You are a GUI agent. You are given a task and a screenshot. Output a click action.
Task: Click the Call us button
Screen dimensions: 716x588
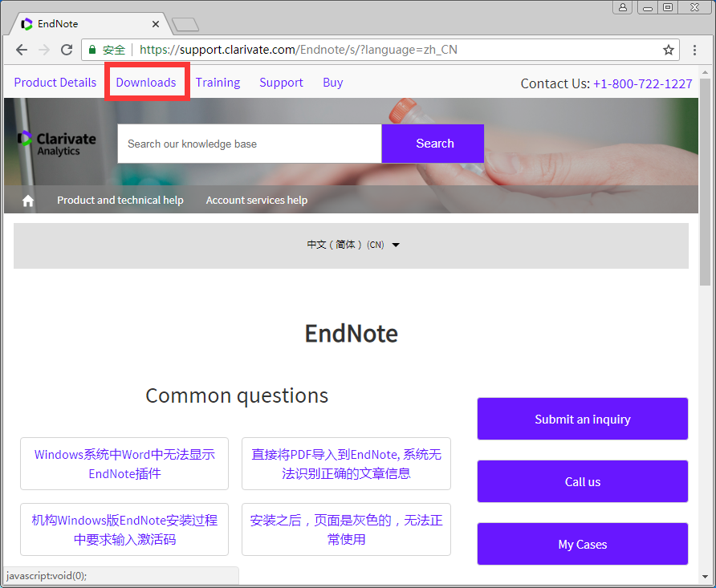point(583,481)
